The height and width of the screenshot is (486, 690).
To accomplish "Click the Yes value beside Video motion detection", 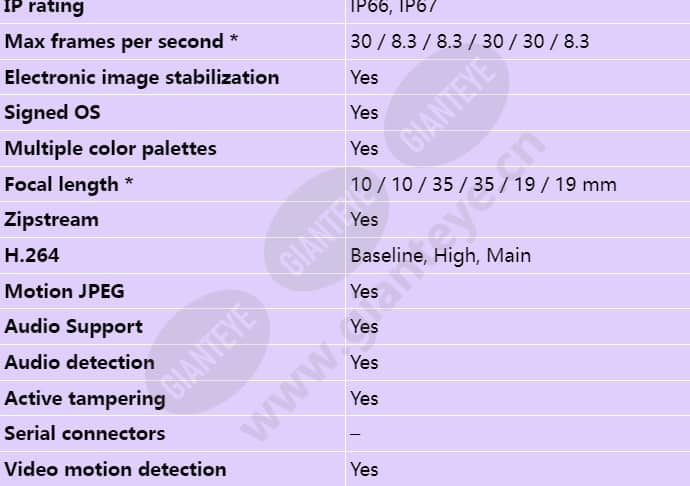I will 364,470.
